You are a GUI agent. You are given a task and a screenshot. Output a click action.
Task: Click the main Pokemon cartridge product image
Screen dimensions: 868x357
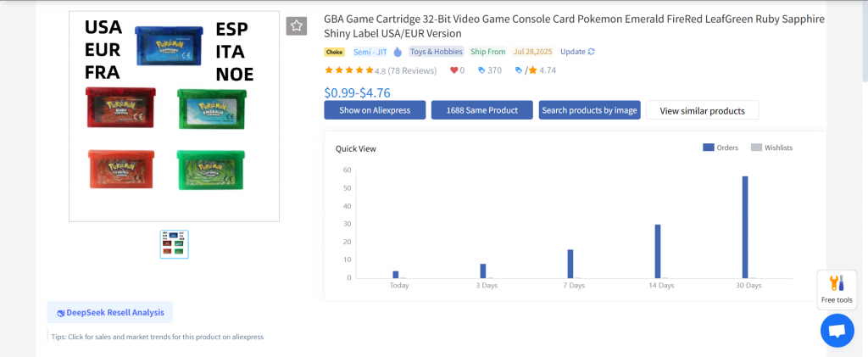[x=174, y=116]
